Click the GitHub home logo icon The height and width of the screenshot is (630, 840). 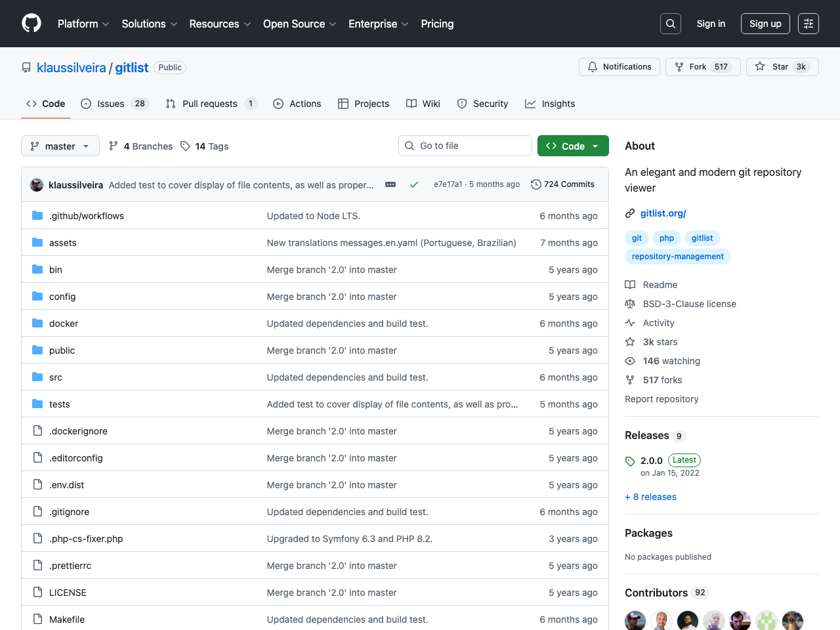coord(31,24)
